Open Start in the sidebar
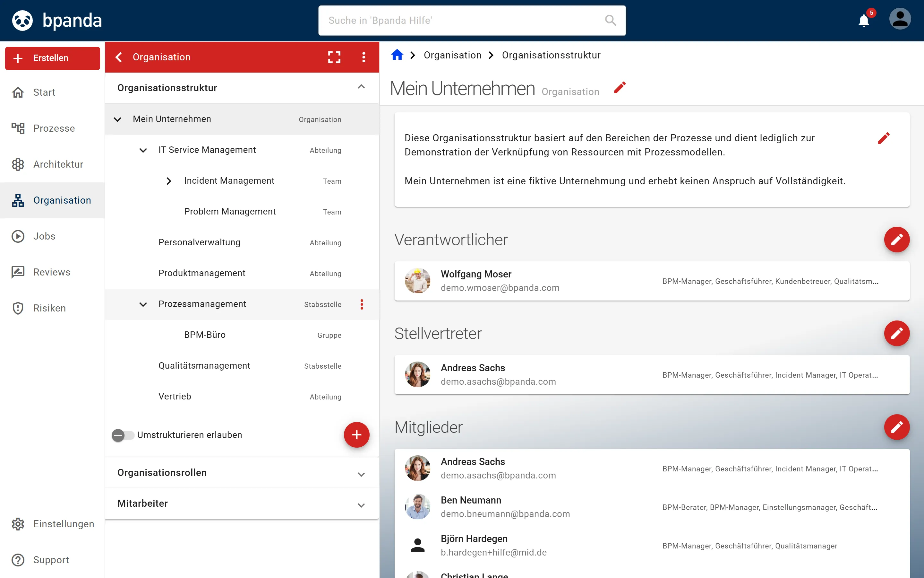This screenshot has height=578, width=924. [52, 92]
